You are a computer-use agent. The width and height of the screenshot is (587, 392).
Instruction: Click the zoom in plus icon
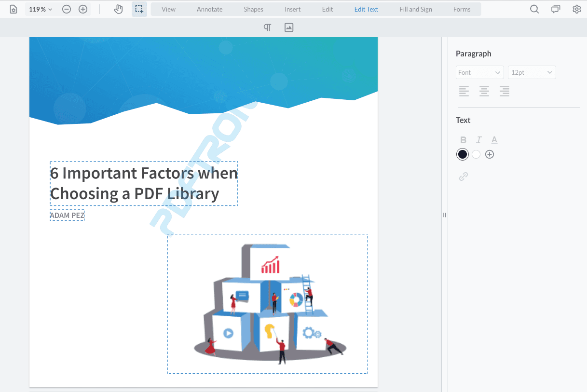tap(83, 9)
